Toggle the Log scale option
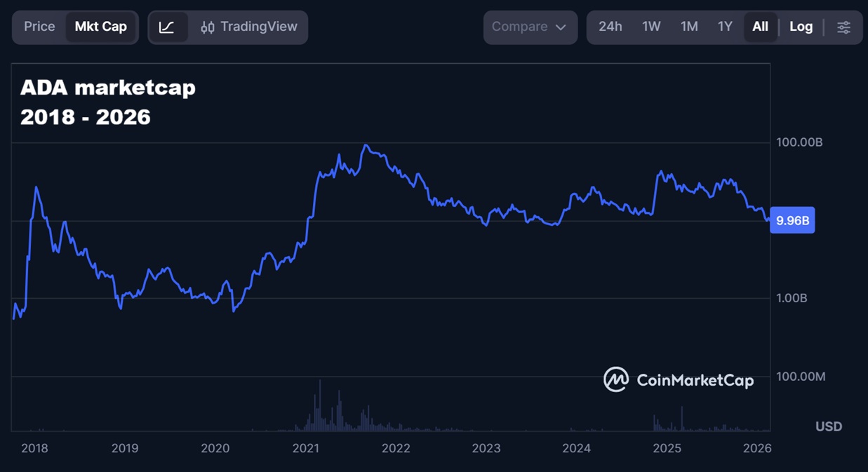The height and width of the screenshot is (472, 868). (x=801, y=27)
